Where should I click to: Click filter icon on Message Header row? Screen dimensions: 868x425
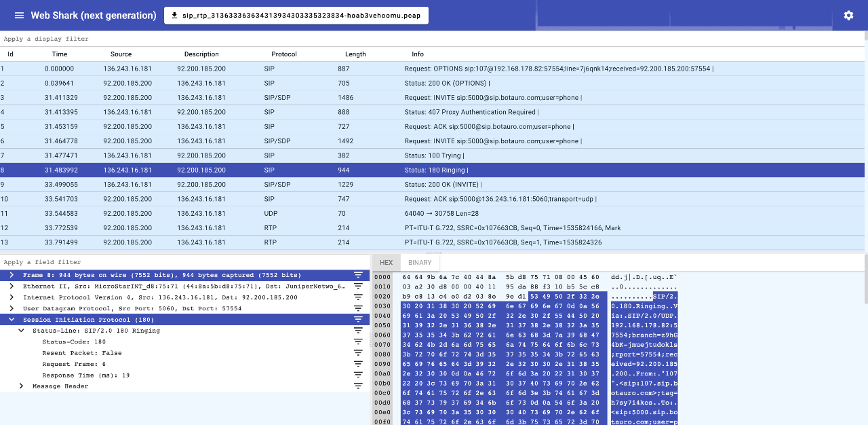pos(358,386)
